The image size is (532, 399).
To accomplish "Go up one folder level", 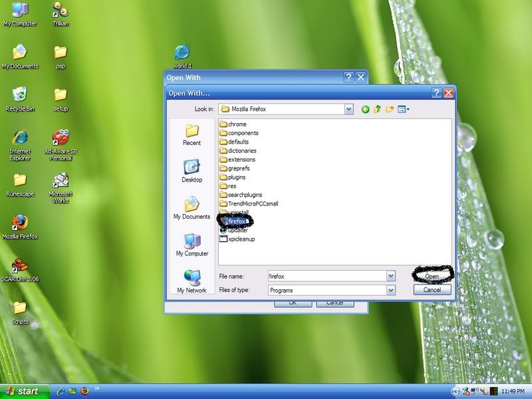I will point(378,109).
